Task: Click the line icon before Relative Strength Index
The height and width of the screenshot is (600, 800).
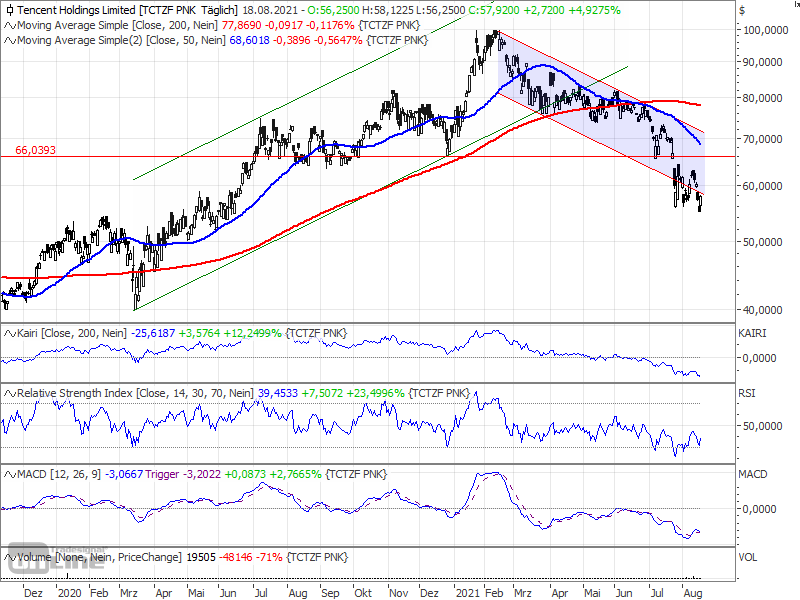Action: [10, 393]
